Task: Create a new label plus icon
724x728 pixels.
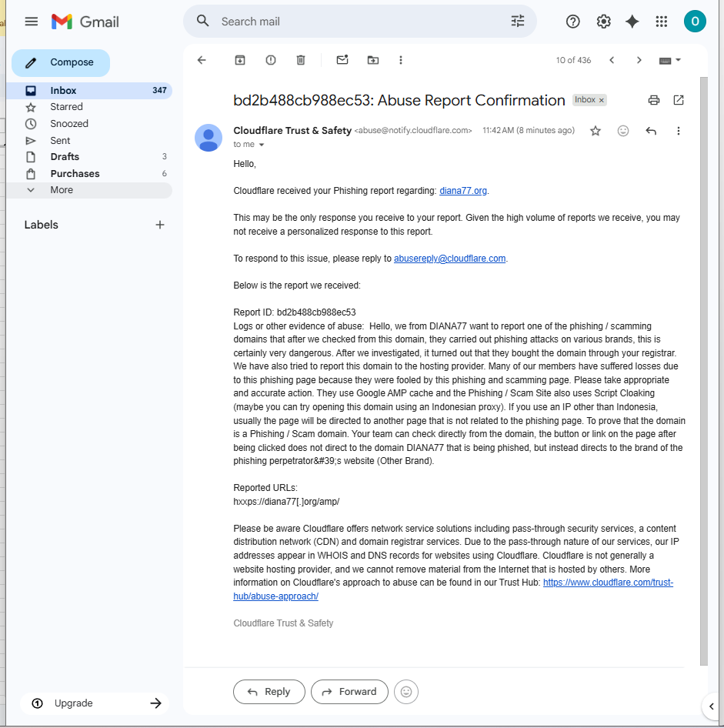Action: click(x=160, y=225)
